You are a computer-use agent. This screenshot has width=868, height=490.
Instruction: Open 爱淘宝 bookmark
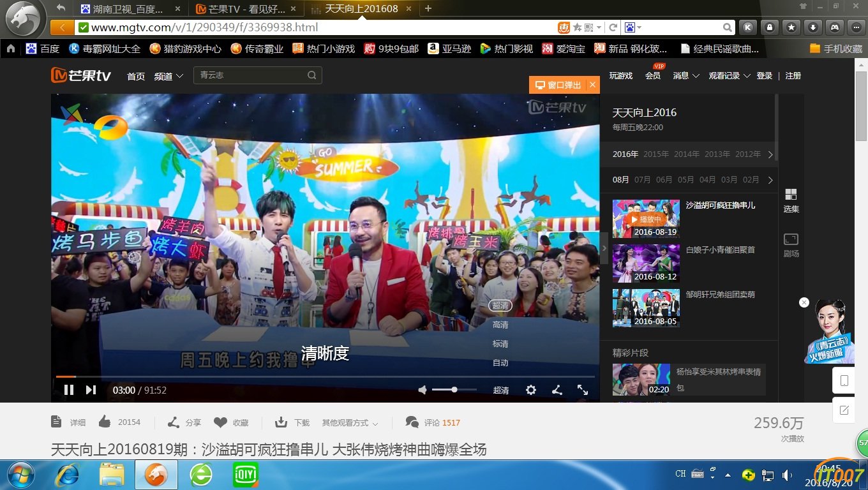click(564, 48)
